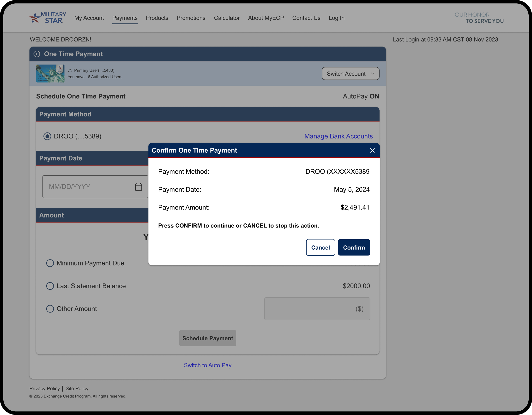
Task: Open the calendar date picker icon
Action: 138,187
